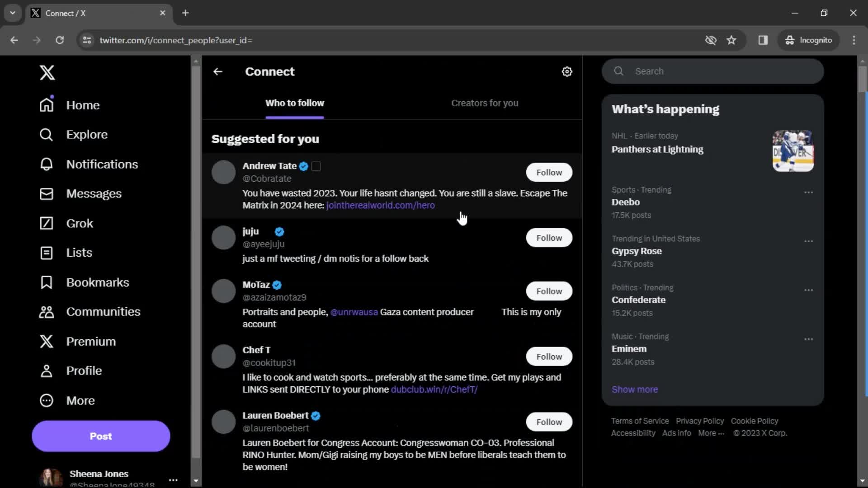Click the X logo icon at top left

47,72
